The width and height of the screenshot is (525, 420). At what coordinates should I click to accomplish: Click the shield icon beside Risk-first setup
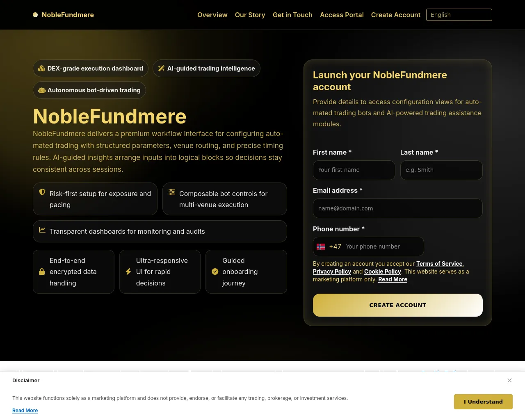42,192
